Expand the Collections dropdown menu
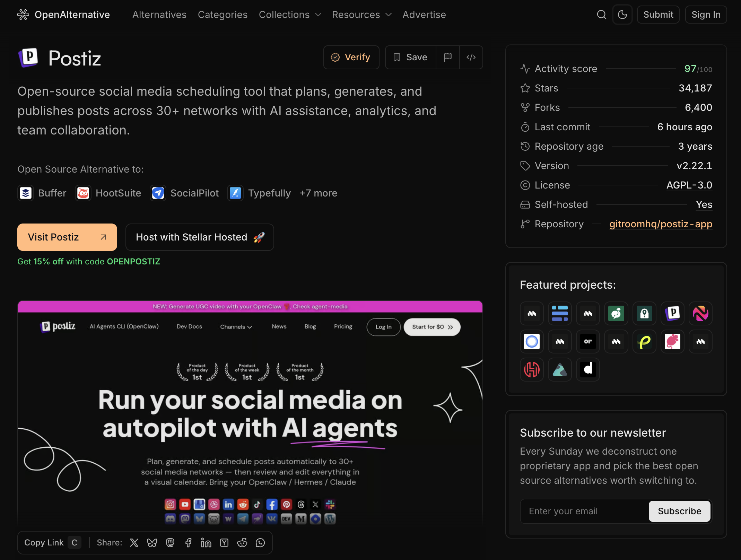Screen dimensions: 741x560 pos(290,15)
